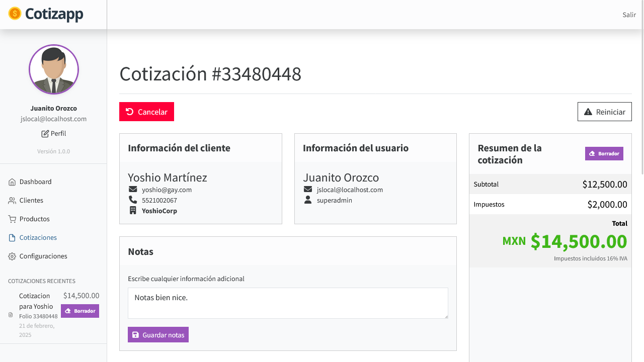This screenshot has width=644, height=362.
Task: Save notes with Guardar notas button
Action: (158, 335)
